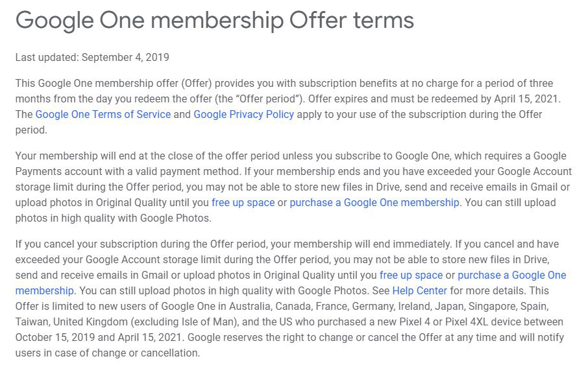This screenshot has height=374, width=588.
Task: Click the "Google One membership Offer terms" heading
Action: point(214,20)
